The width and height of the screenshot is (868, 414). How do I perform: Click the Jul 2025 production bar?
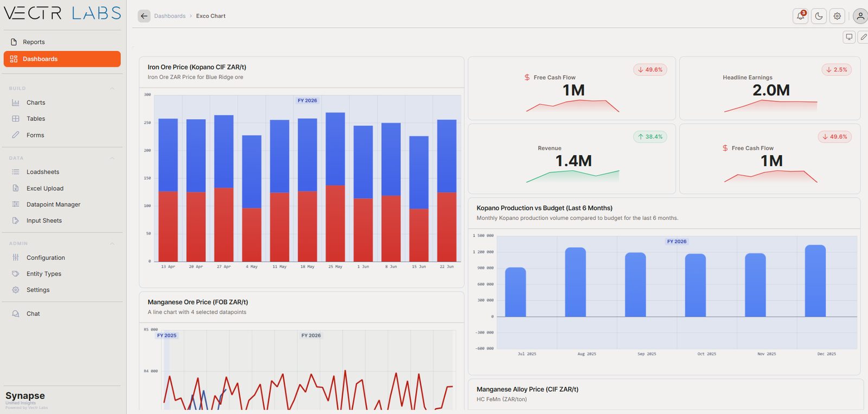[x=515, y=292]
